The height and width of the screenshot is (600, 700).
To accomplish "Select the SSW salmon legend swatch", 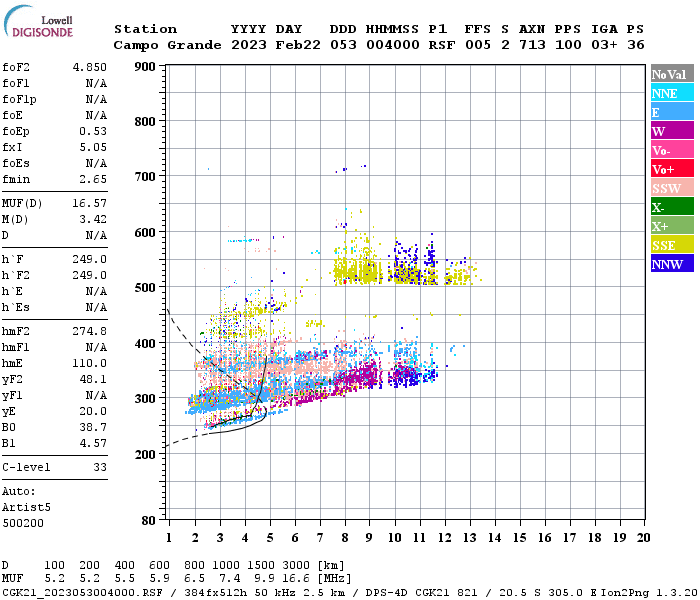I will pos(672,188).
